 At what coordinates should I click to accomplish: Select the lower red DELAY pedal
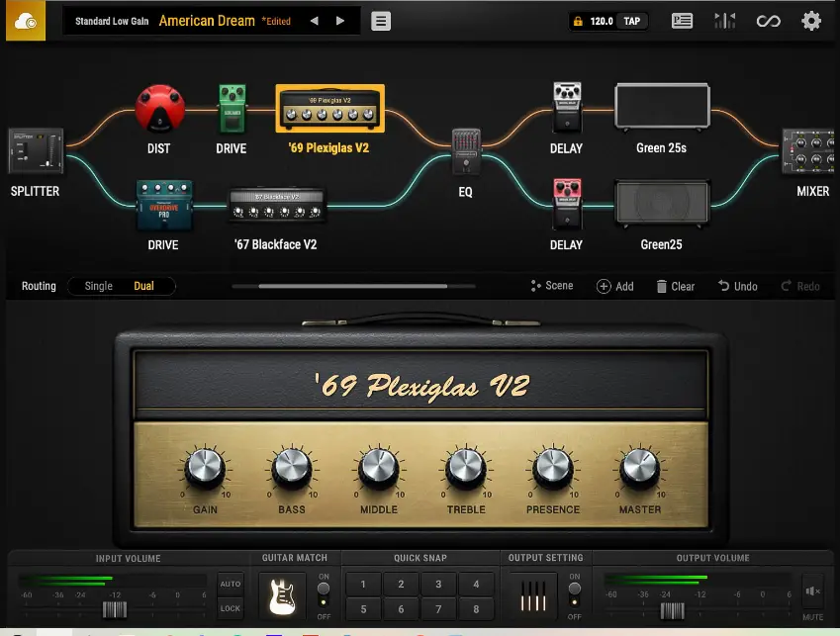click(567, 204)
